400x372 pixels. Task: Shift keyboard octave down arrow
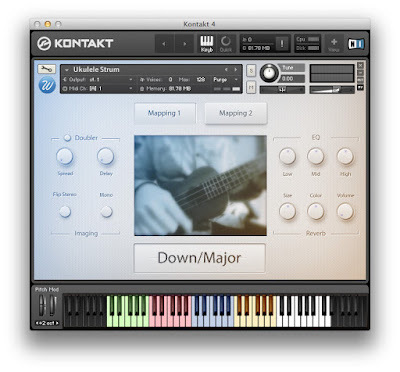click(38, 323)
